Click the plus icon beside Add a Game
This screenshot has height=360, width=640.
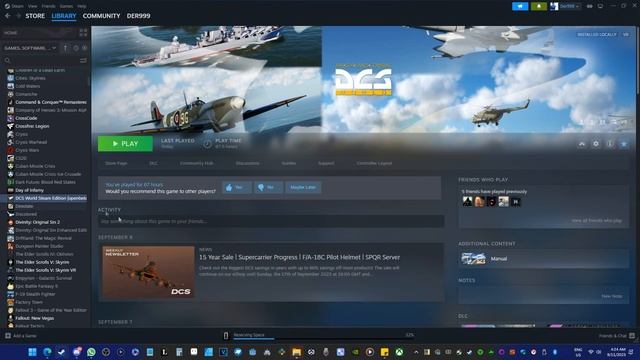[x=8, y=336]
